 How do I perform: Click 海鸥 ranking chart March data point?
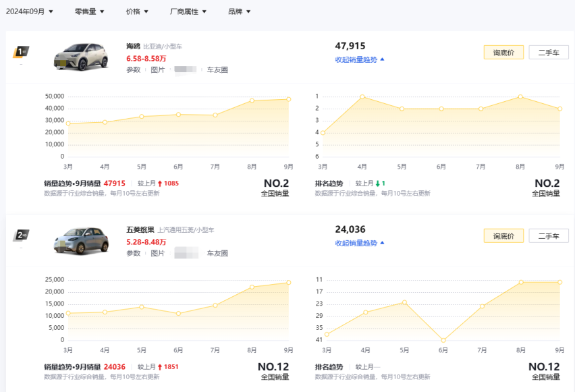323,133
